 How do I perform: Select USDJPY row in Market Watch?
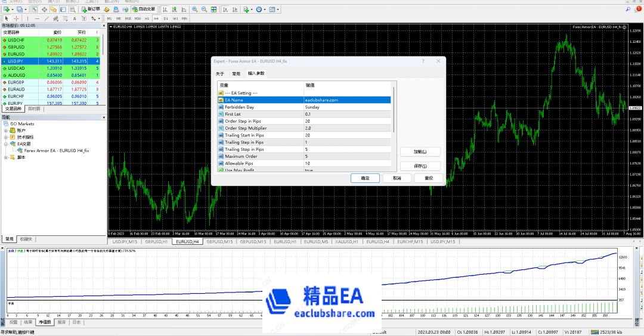pos(50,61)
